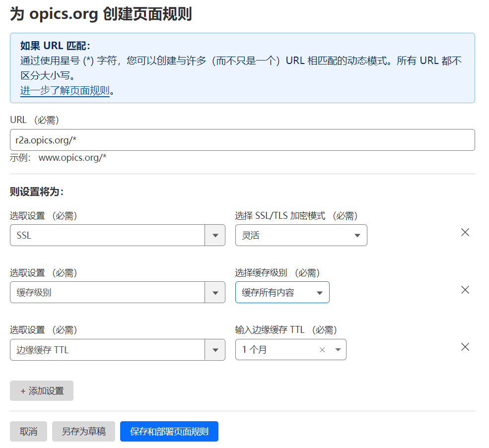
Task: Remove the 缓存级别 setting rule
Action: coord(465,290)
